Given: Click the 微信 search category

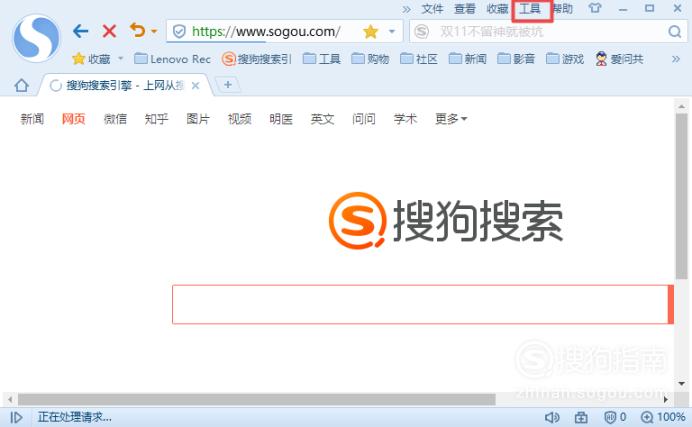Looking at the screenshot, I should point(115,119).
